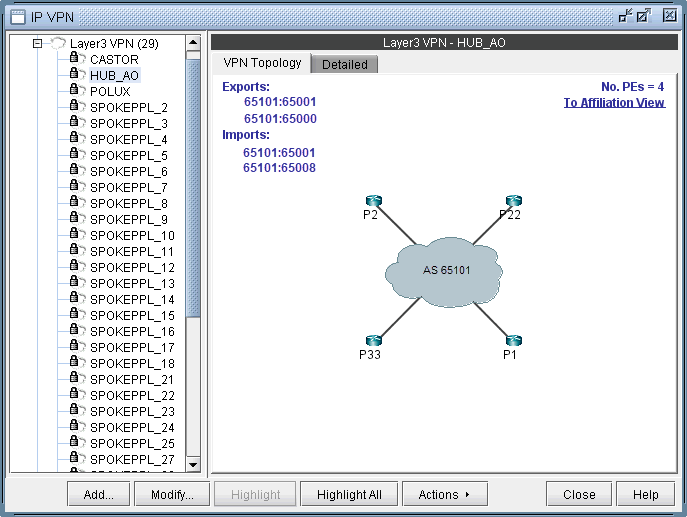Click the tree scrollbar down arrow
The image size is (687, 517).
[x=194, y=465]
